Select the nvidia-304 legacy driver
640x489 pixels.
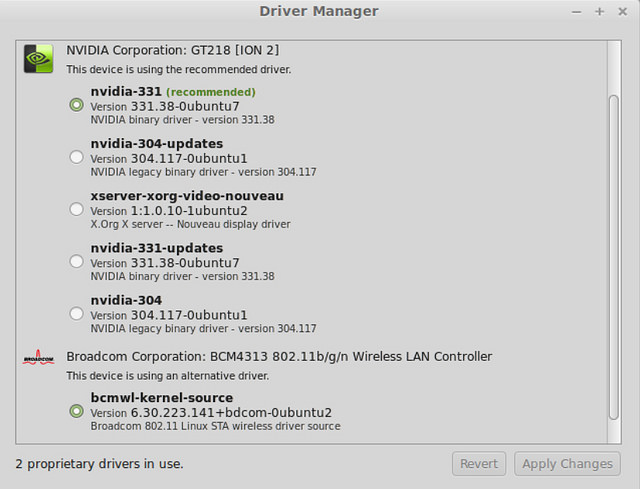tap(77, 313)
